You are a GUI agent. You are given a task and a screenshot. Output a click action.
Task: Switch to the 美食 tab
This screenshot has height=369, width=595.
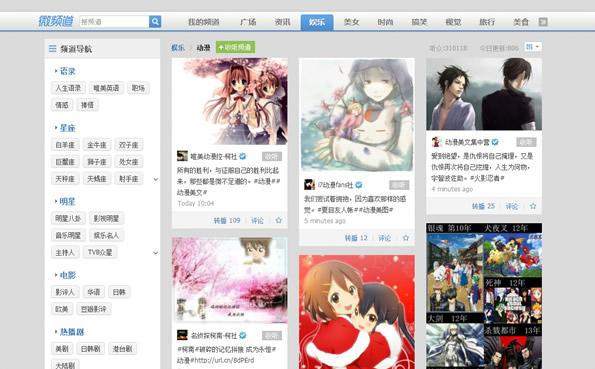(521, 22)
